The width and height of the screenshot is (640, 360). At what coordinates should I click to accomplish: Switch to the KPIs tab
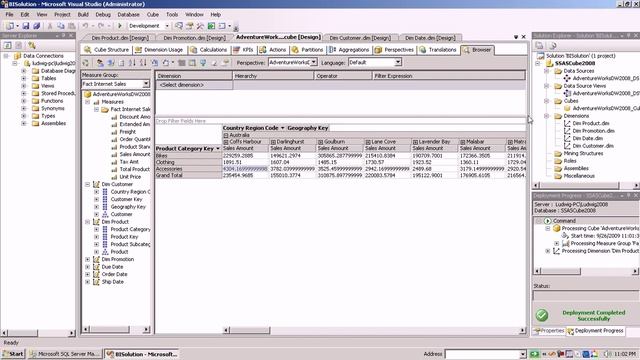click(x=244, y=50)
